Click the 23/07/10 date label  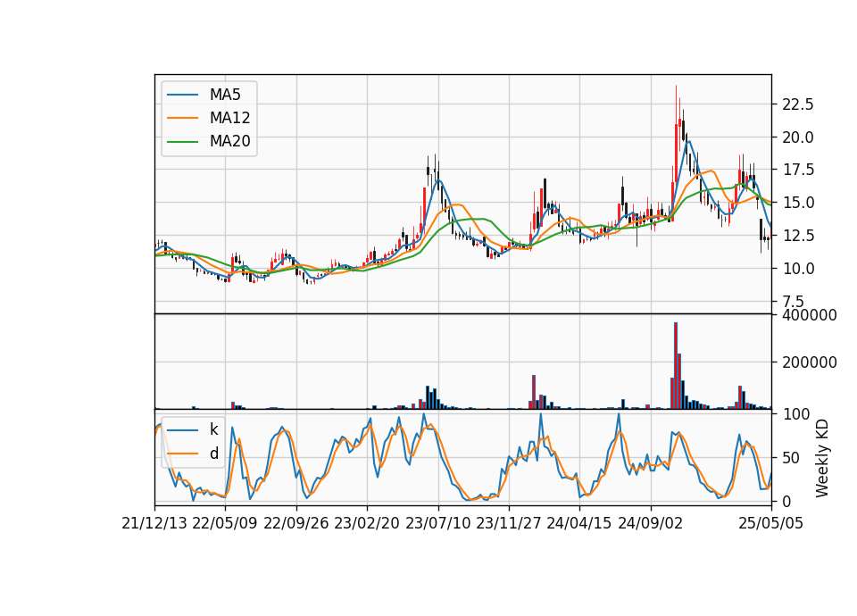coord(437,523)
